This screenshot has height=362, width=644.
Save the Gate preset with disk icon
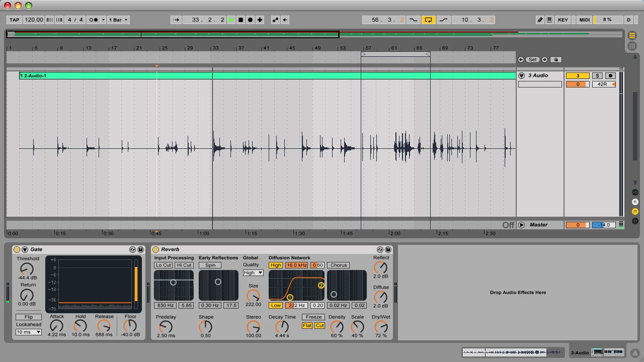tap(140, 249)
